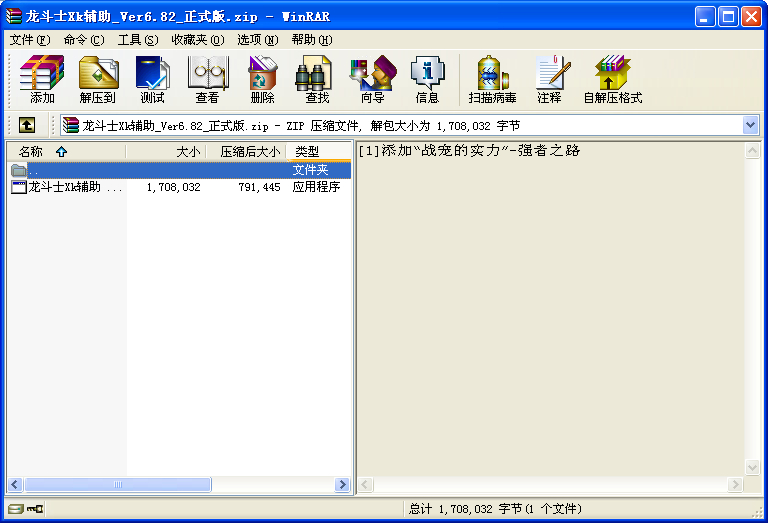Open the 工具(S) menu

click(x=138, y=40)
